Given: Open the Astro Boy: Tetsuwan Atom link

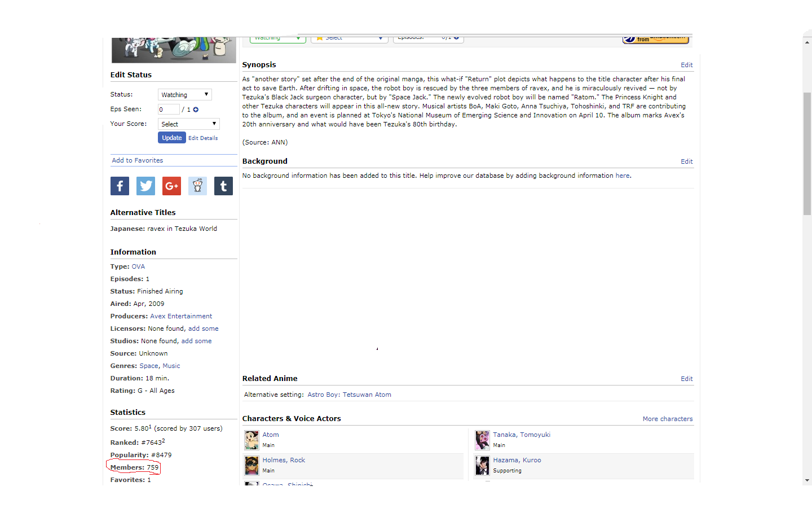Looking at the screenshot, I should pos(349,395).
